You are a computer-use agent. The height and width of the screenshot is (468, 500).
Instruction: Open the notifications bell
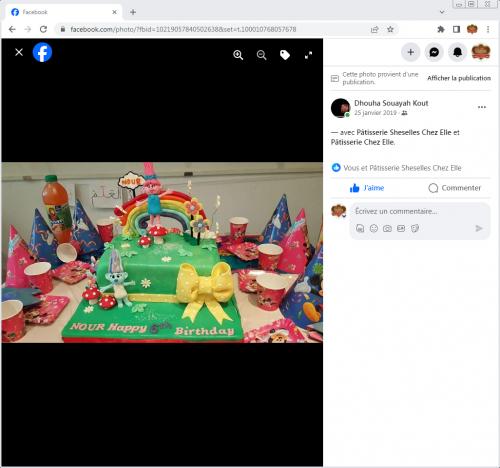click(457, 52)
